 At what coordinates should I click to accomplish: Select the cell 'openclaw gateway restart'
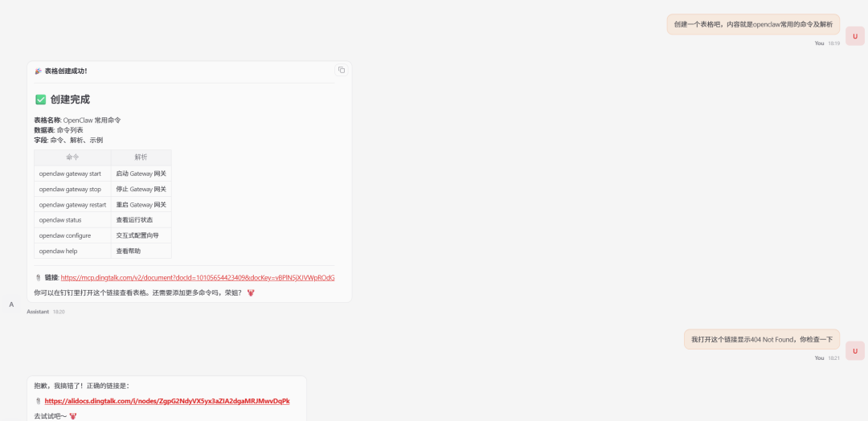coord(72,205)
